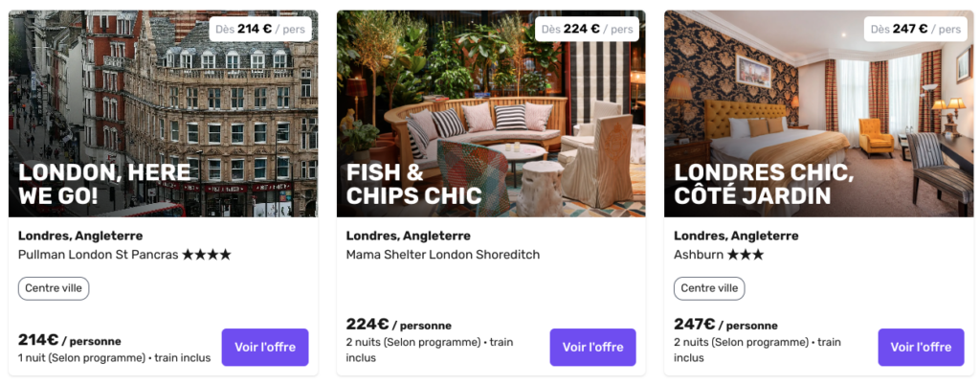The width and height of the screenshot is (980, 385).
Task: Click Voir l'offre for Mama Shelter
Action: (x=592, y=347)
